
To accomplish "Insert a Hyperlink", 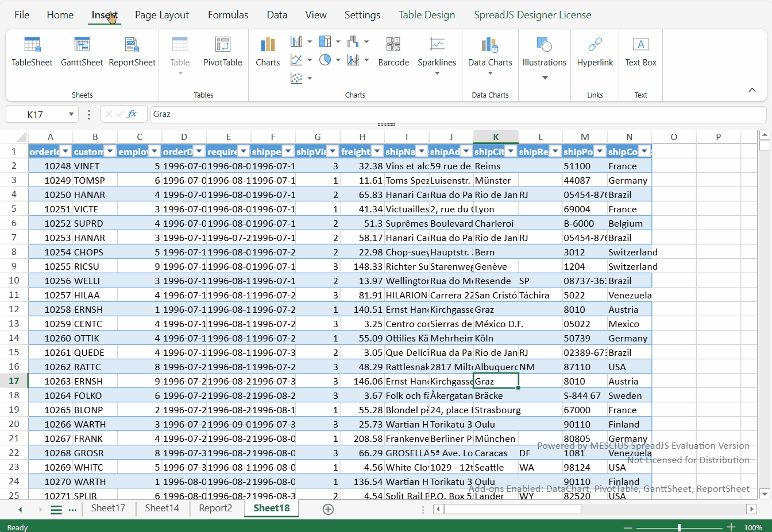I will pyautogui.click(x=595, y=52).
